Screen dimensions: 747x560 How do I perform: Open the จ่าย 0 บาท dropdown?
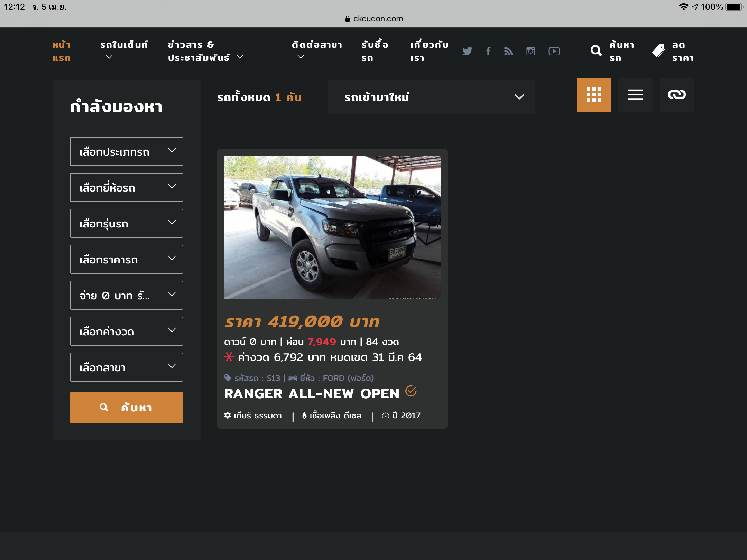(127, 295)
